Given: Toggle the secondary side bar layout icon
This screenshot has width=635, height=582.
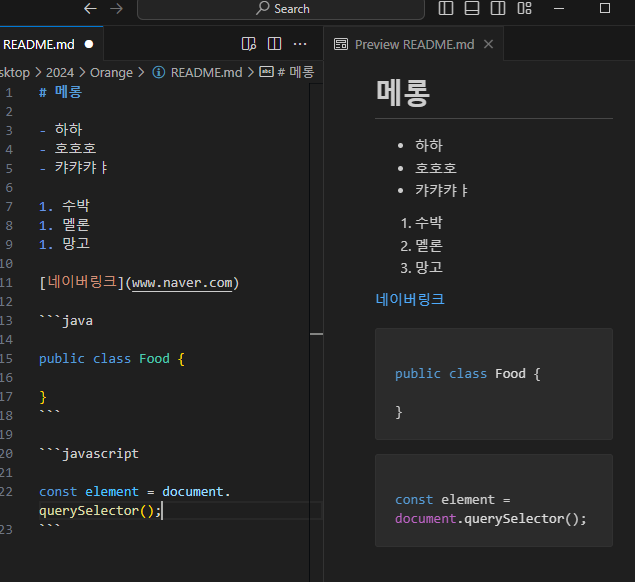Looking at the screenshot, I should (498, 8).
